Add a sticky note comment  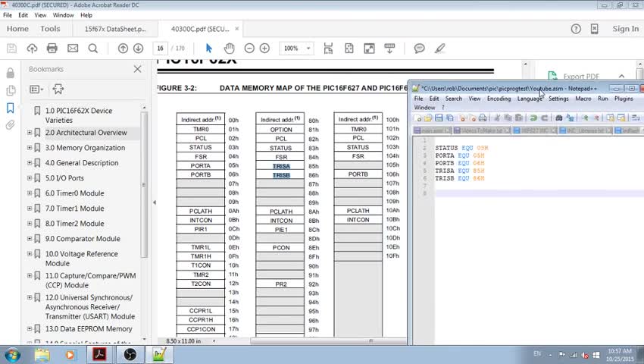point(419,49)
